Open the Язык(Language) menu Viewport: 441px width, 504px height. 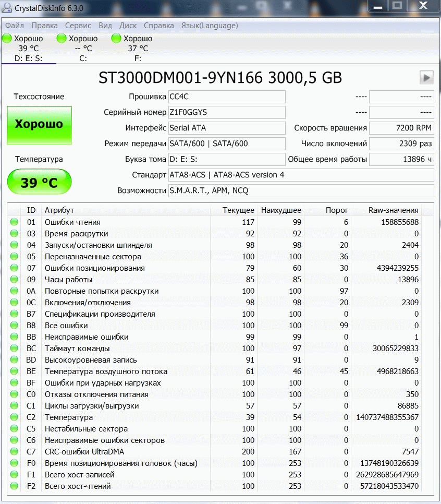click(210, 26)
